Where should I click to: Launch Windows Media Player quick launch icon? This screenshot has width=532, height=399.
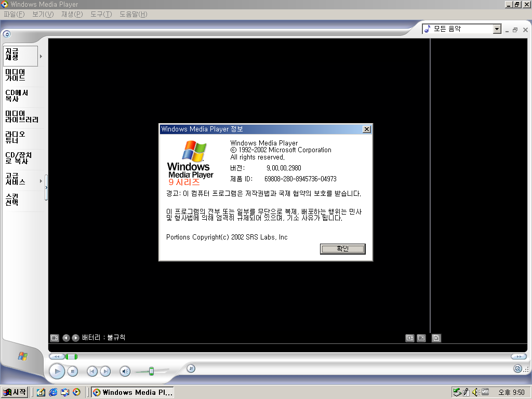tap(77, 392)
